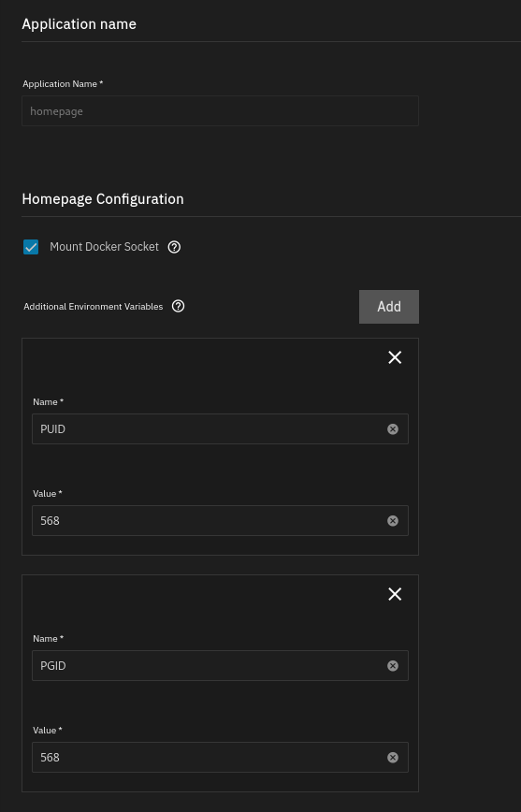Clear the PGID name field text

coord(393,665)
